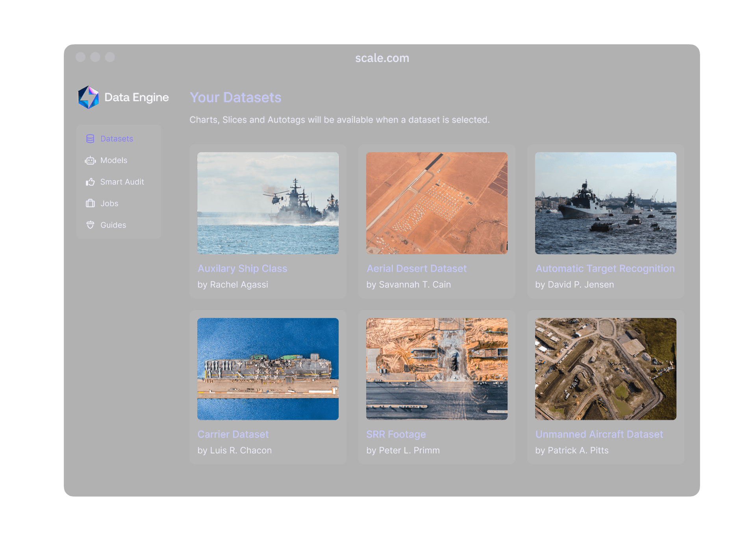Open the Auxilary Ship Class title link
This screenshot has width=756, height=541.
click(242, 268)
